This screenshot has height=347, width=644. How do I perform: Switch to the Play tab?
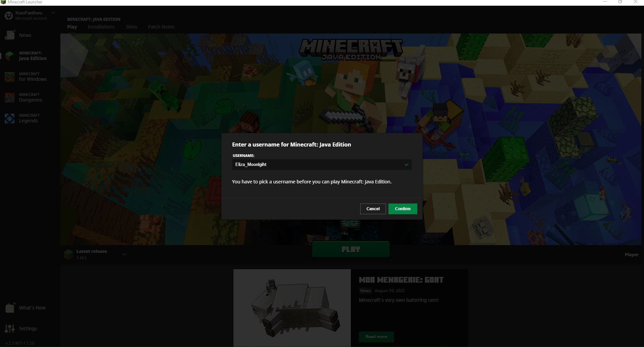[72, 27]
